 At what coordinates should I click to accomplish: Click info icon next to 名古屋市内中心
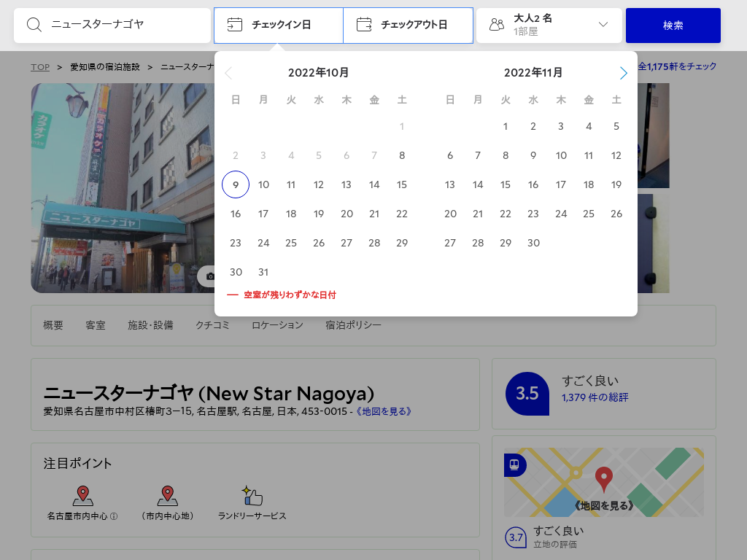click(x=114, y=516)
